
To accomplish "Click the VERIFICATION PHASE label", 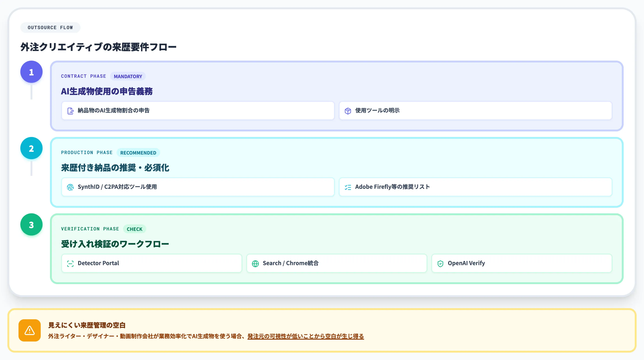I will point(90,229).
